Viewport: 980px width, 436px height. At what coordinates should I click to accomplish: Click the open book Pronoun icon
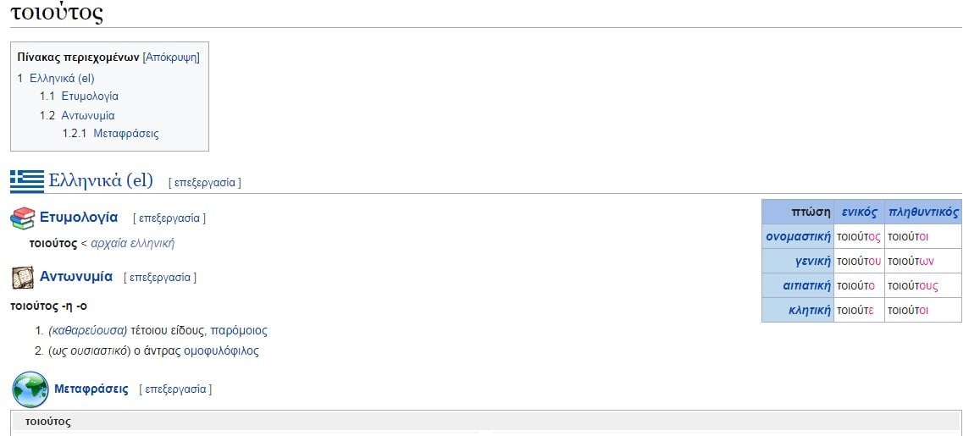(x=23, y=278)
